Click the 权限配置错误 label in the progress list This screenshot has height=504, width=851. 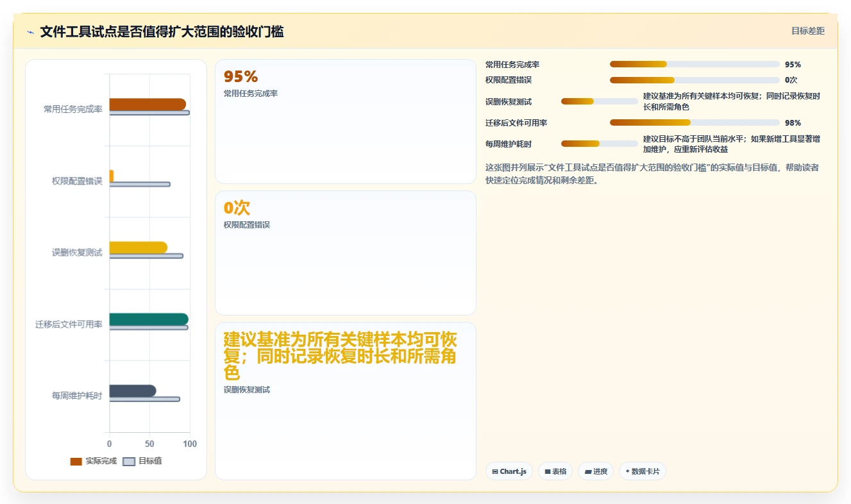click(x=509, y=80)
